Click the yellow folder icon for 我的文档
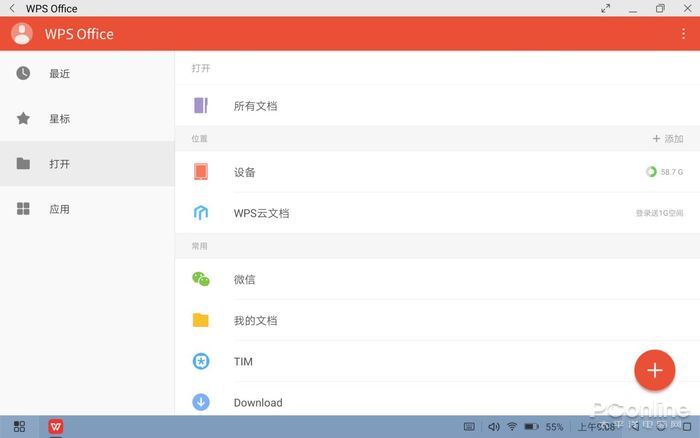The image size is (700, 438). pos(201,320)
